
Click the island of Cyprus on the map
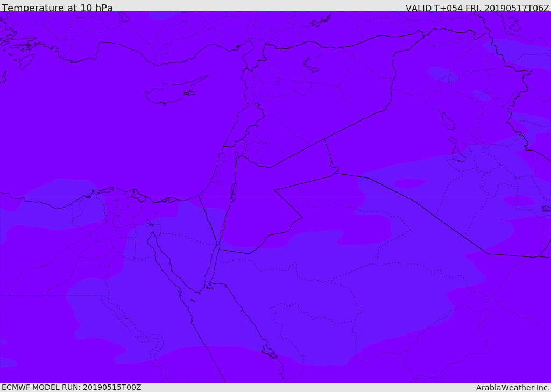pos(172,92)
